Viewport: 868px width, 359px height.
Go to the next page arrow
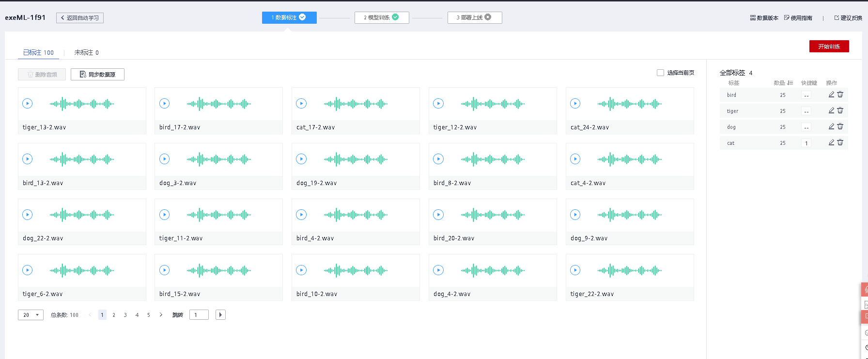161,315
